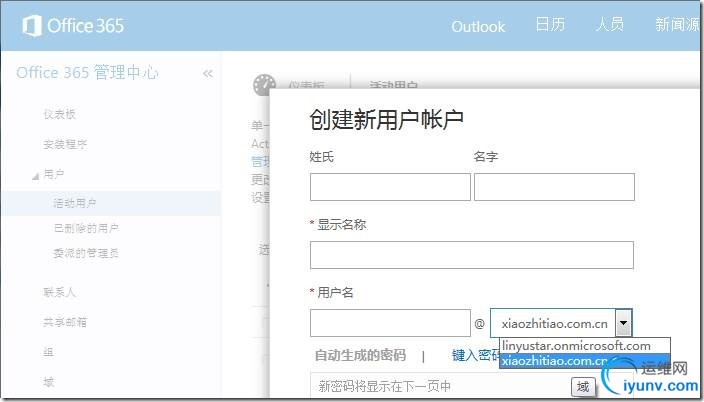Open 新闻源 in top navigation
This screenshot has height=402, width=704.
point(678,25)
